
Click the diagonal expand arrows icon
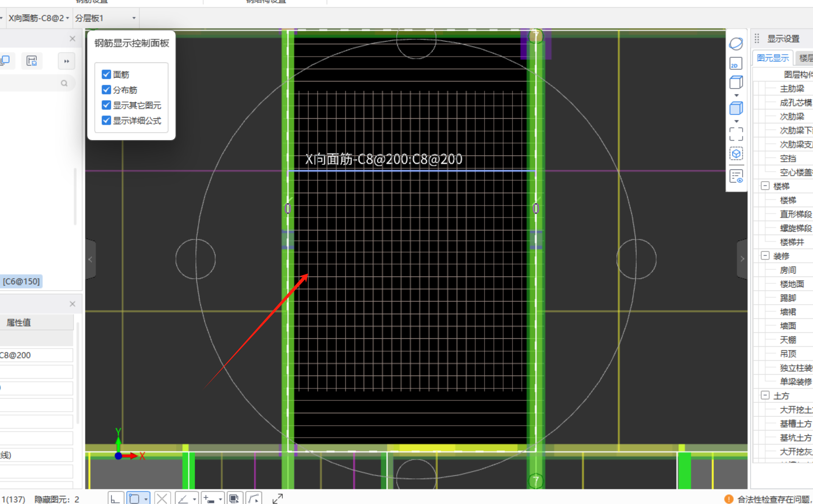coord(278,499)
